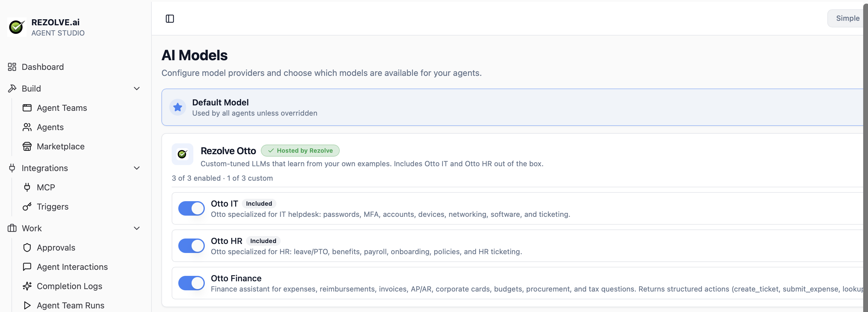Disable the Otto HR model toggle
Image resolution: width=868 pixels, height=312 pixels.
coord(191,246)
